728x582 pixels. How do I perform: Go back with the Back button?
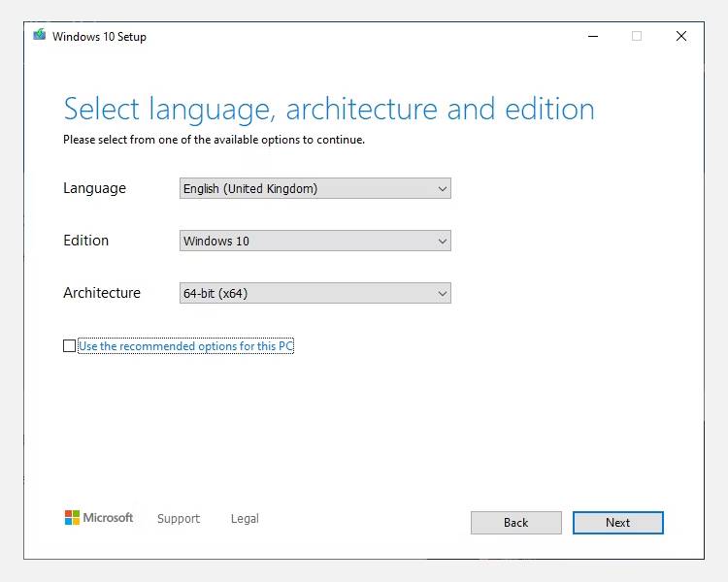click(515, 523)
